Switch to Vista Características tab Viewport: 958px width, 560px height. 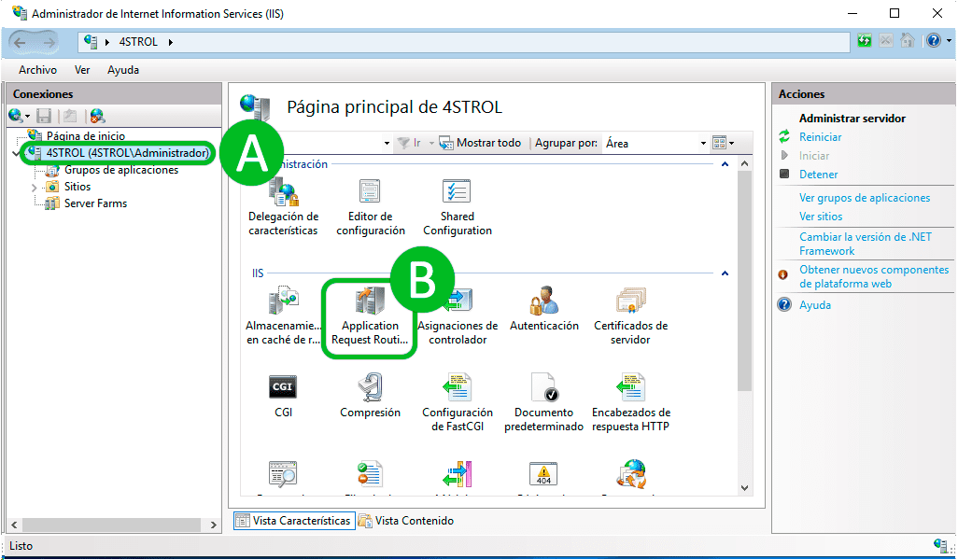(294, 520)
